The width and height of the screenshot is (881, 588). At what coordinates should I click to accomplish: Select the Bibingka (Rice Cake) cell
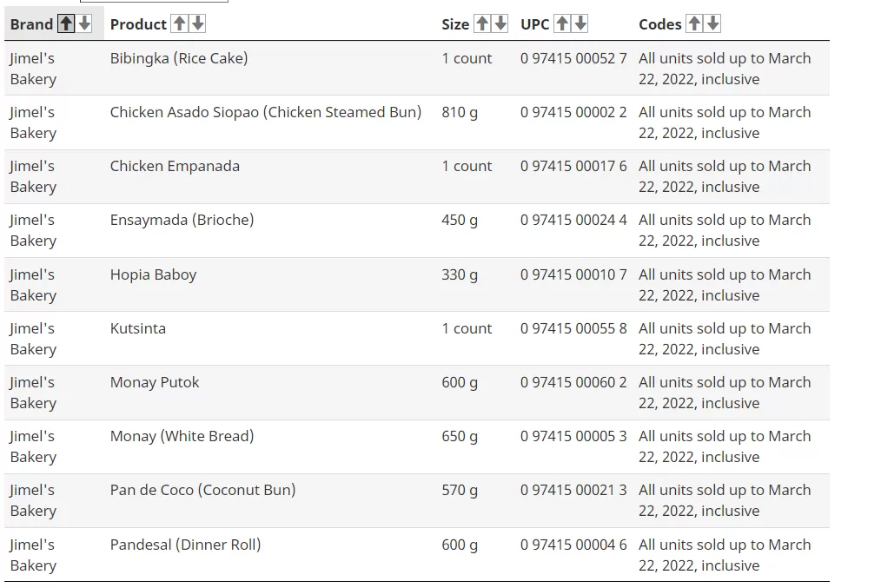click(x=179, y=58)
